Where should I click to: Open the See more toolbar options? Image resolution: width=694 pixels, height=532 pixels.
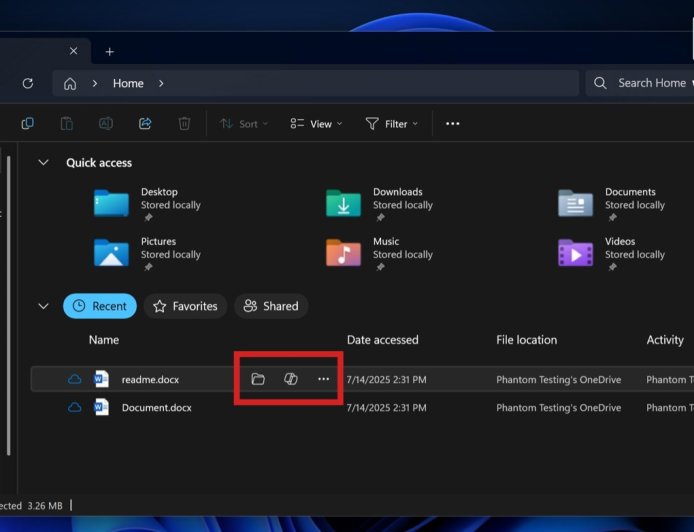(452, 123)
